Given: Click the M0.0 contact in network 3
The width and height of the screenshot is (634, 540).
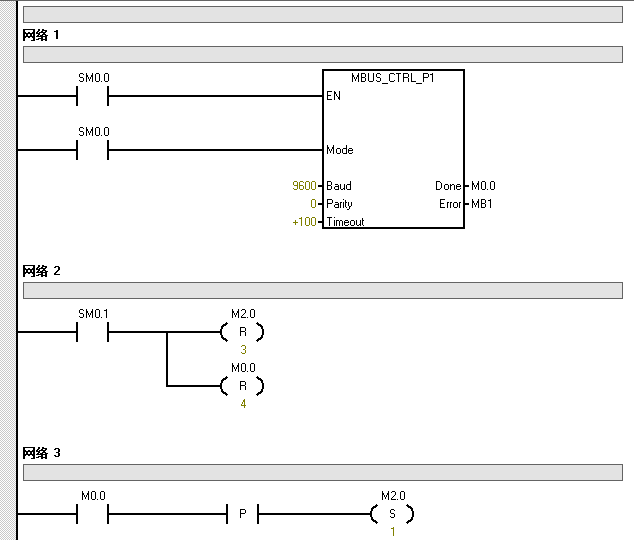Looking at the screenshot, I should click(x=93, y=514).
